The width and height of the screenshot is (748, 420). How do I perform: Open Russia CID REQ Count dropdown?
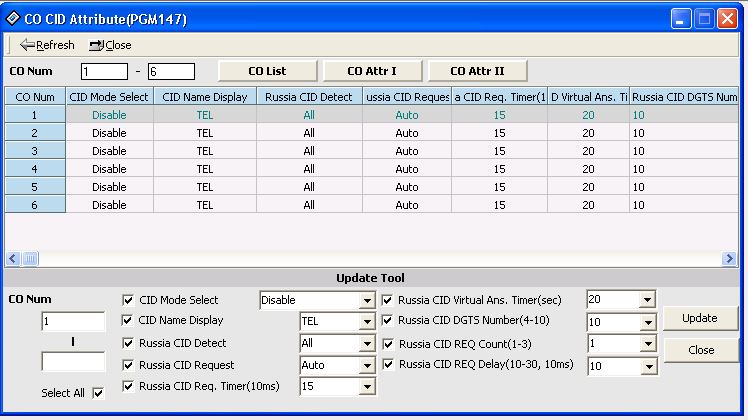click(646, 344)
